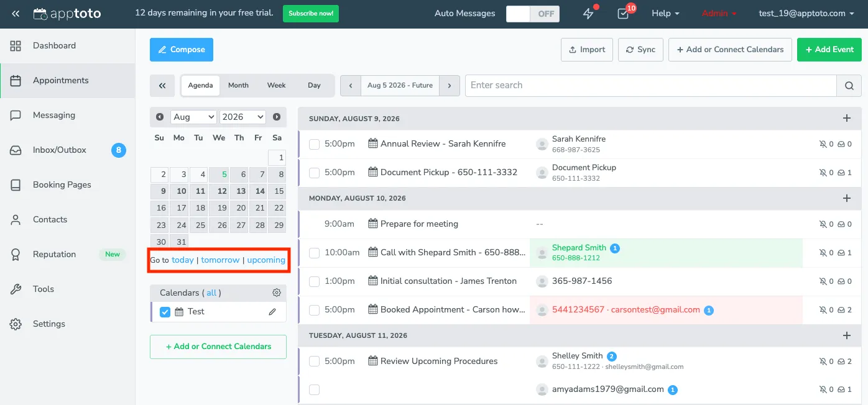
Task: Add event on Monday, August 10 plus icon
Action: point(846,198)
